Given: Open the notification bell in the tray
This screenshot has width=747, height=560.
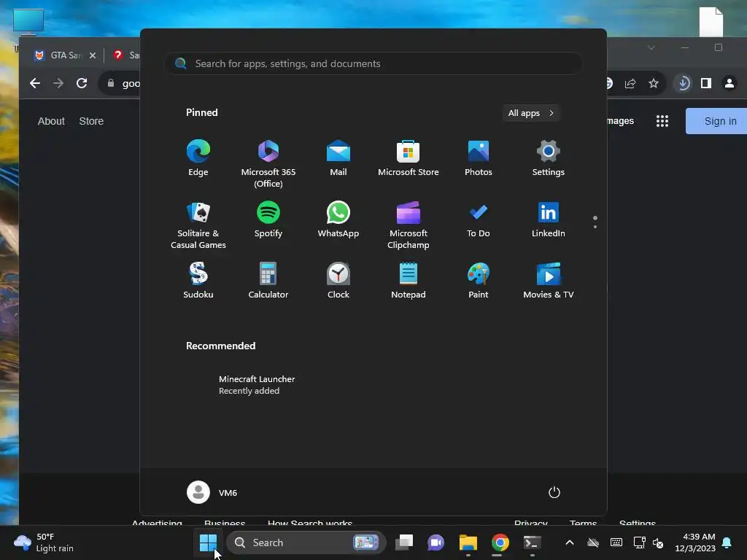Looking at the screenshot, I should pos(727,542).
